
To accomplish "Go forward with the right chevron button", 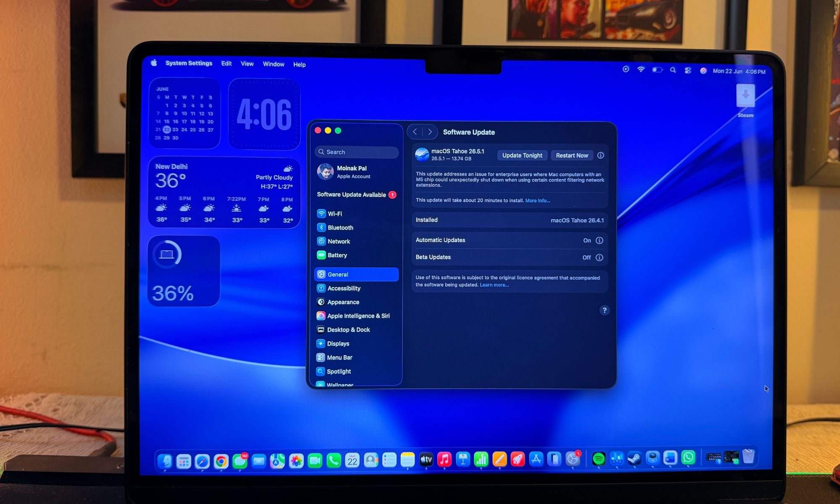I will click(430, 132).
